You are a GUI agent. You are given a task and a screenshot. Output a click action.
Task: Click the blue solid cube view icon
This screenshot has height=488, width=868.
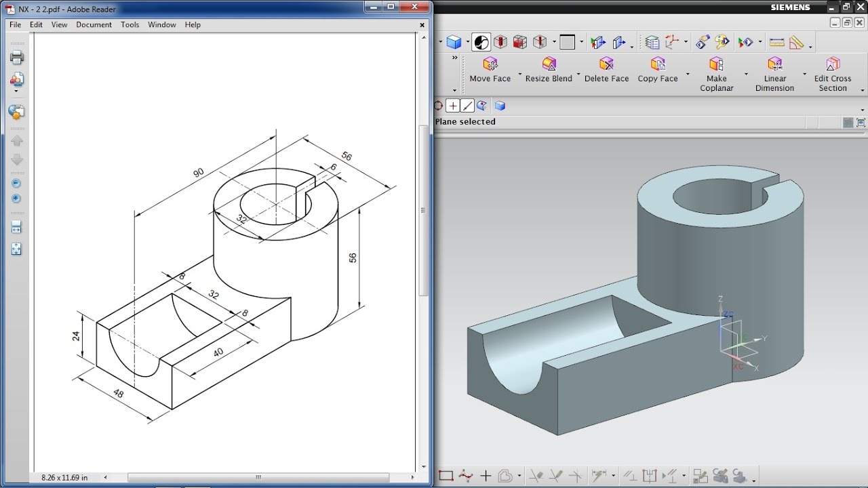[454, 43]
